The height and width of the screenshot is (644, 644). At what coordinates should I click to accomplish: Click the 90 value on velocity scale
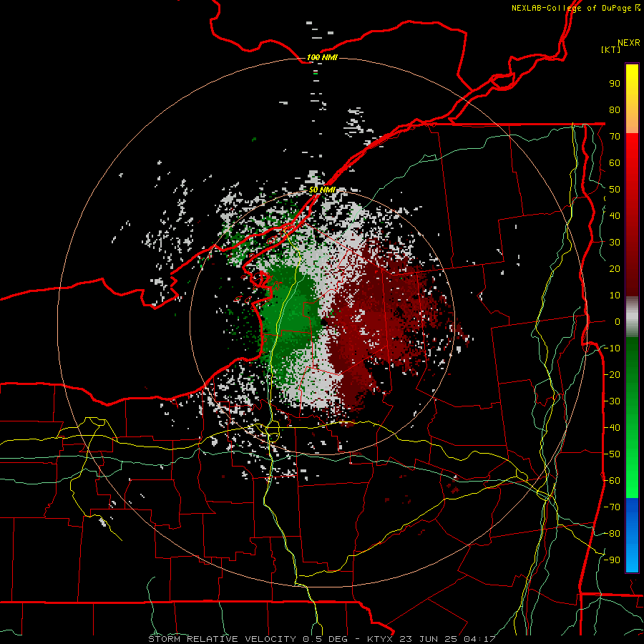pyautogui.click(x=615, y=84)
